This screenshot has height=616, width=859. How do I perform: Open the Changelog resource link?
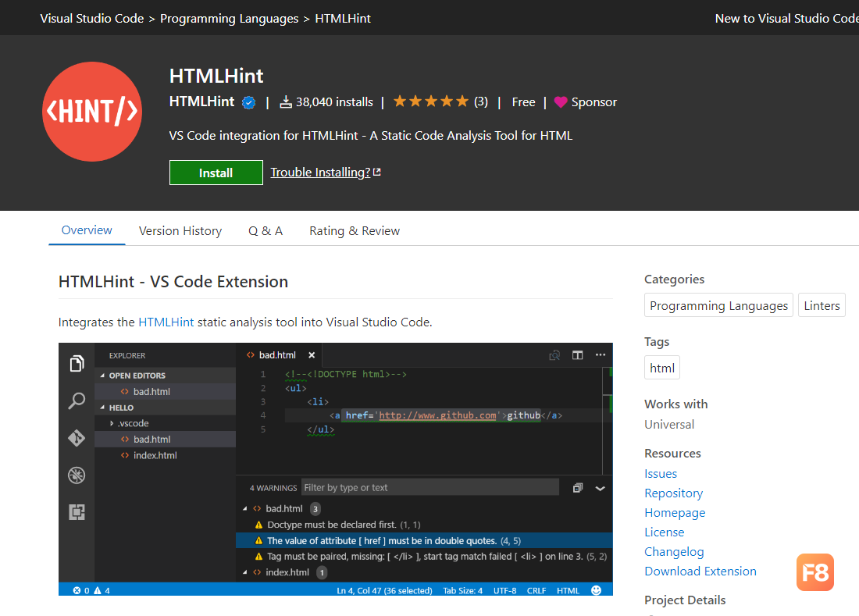(x=674, y=552)
